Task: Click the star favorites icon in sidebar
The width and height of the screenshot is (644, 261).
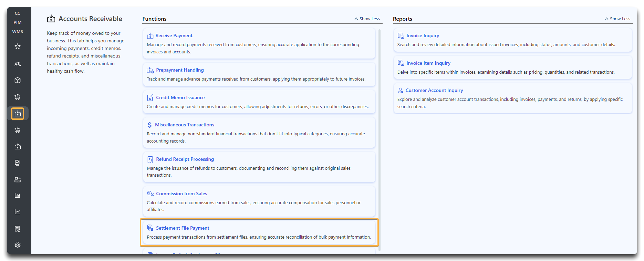Action: point(18,46)
